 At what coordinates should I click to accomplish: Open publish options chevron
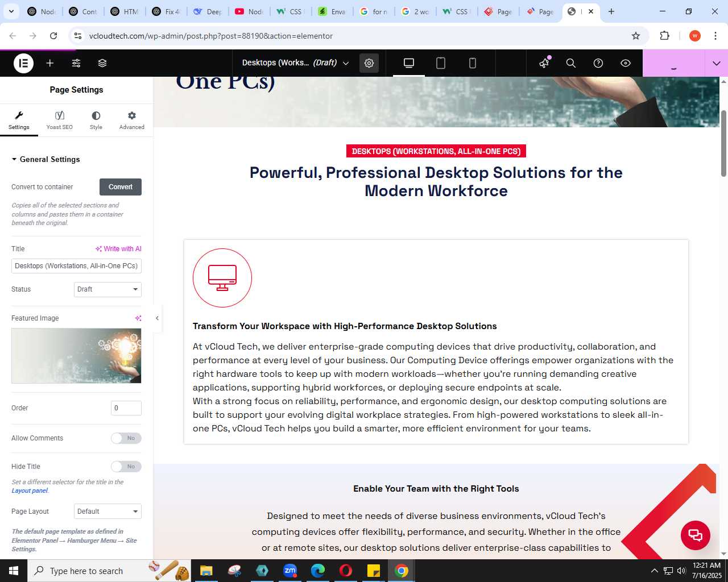pyautogui.click(x=717, y=63)
